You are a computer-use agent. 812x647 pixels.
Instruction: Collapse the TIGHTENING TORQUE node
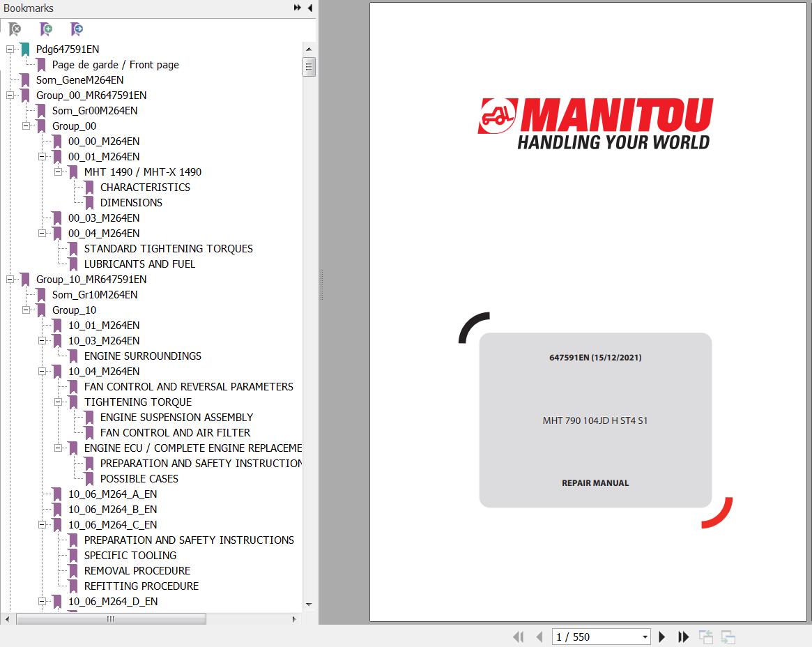pos(58,402)
